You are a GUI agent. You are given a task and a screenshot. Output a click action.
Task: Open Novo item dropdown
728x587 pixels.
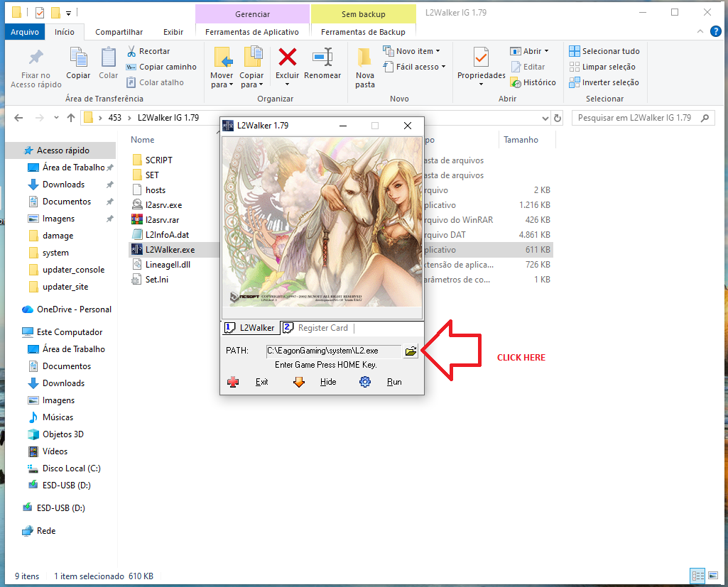[411, 51]
